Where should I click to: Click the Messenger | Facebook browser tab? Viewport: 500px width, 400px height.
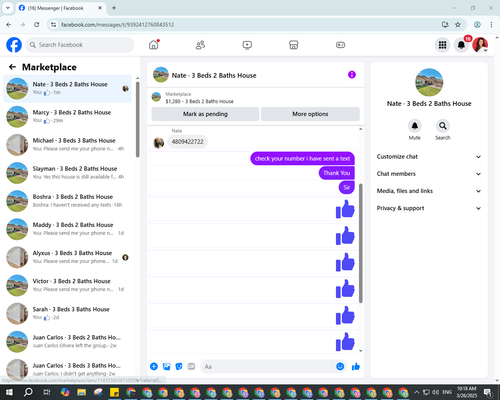coord(60,8)
